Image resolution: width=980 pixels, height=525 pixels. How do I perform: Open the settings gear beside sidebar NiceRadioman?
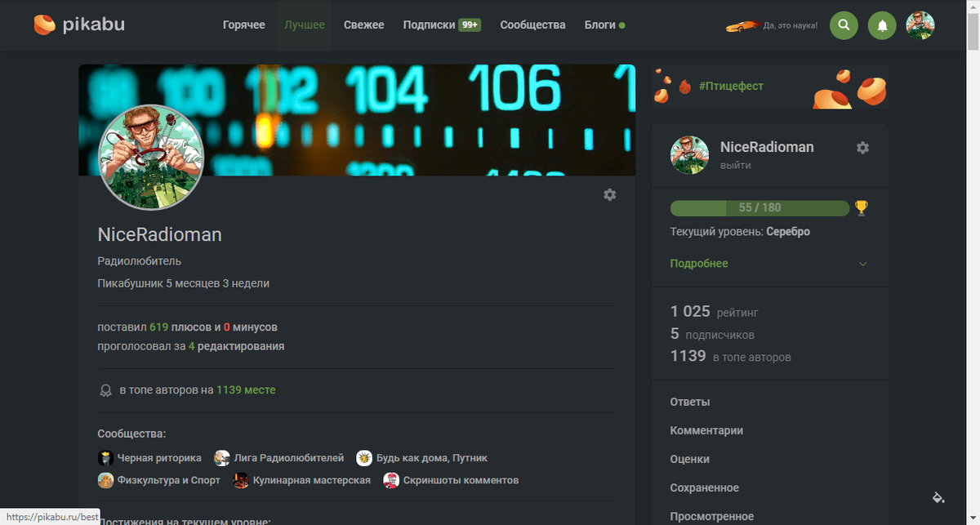point(862,148)
